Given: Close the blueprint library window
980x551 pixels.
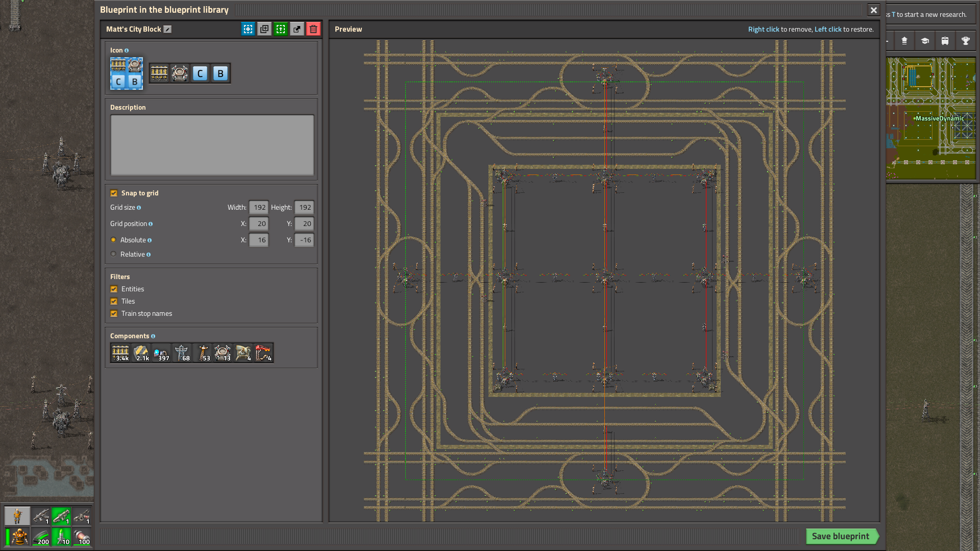Looking at the screenshot, I should (873, 10).
